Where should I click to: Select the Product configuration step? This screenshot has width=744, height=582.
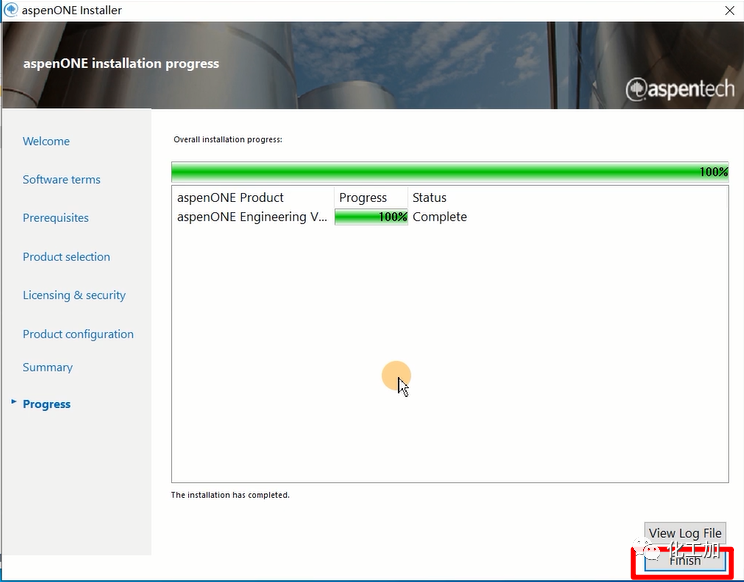(78, 335)
